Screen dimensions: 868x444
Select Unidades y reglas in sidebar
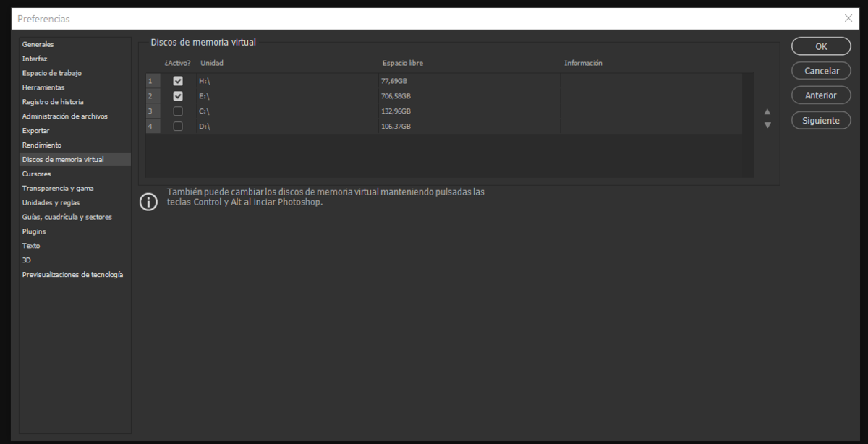[75, 202]
